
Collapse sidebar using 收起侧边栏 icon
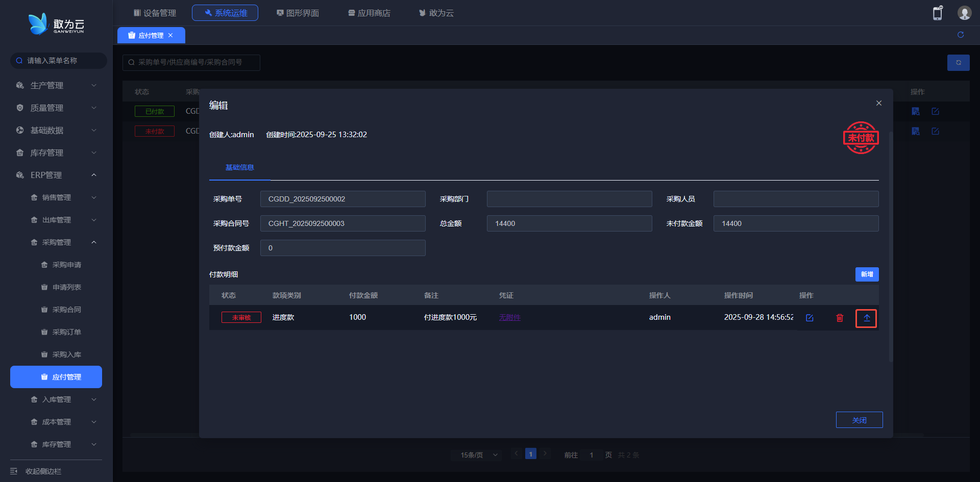click(14, 471)
